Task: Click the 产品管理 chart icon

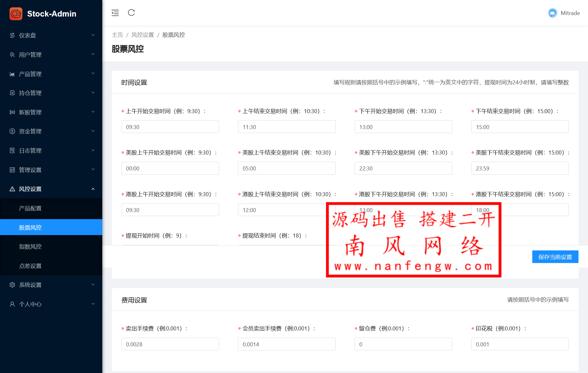Action: point(12,74)
